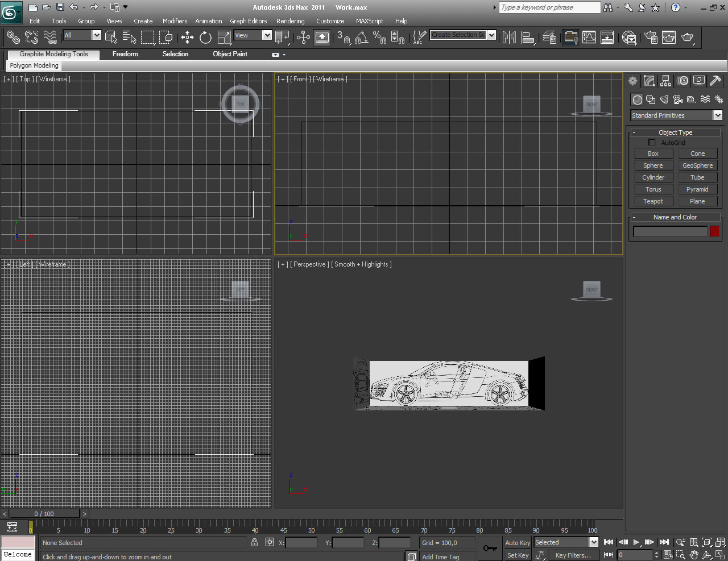Open the Modifiers menu
728x561 pixels.
(175, 21)
